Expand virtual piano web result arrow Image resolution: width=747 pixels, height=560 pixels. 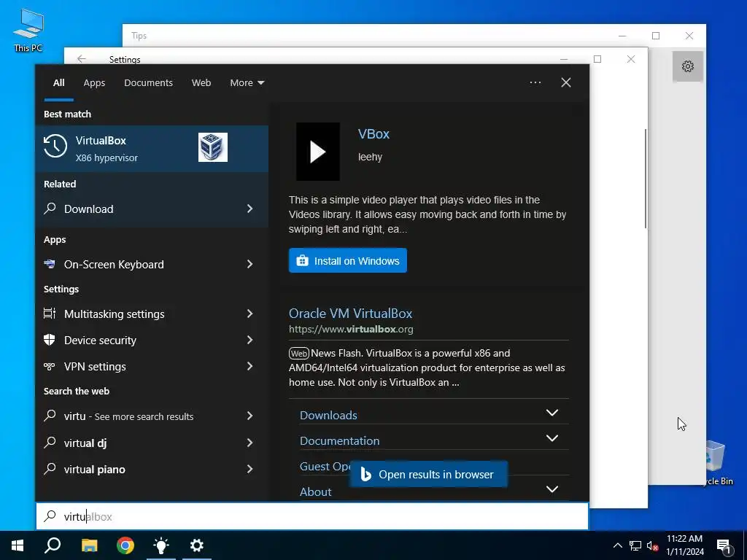pos(249,469)
